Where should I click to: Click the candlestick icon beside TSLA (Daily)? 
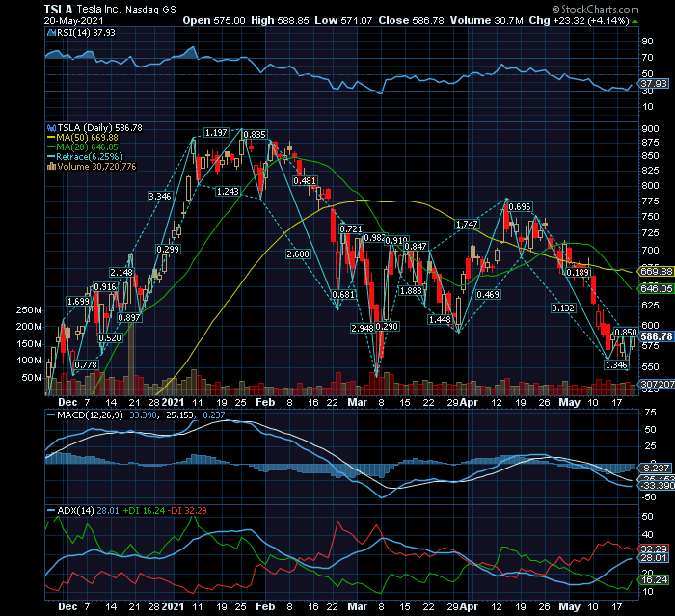click(x=51, y=128)
